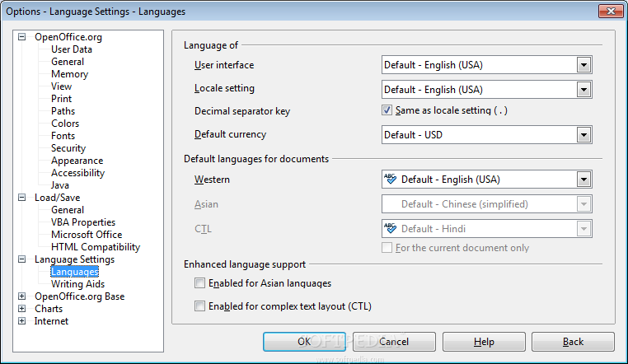This screenshot has width=628, height=364.
Task: Collapse the Load/Save tree node
Action: [22, 197]
